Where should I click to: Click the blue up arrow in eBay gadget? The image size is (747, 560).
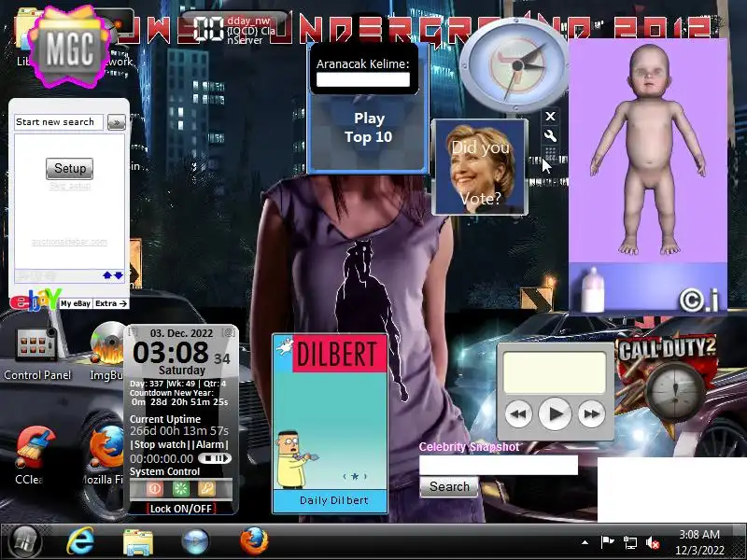point(107,275)
